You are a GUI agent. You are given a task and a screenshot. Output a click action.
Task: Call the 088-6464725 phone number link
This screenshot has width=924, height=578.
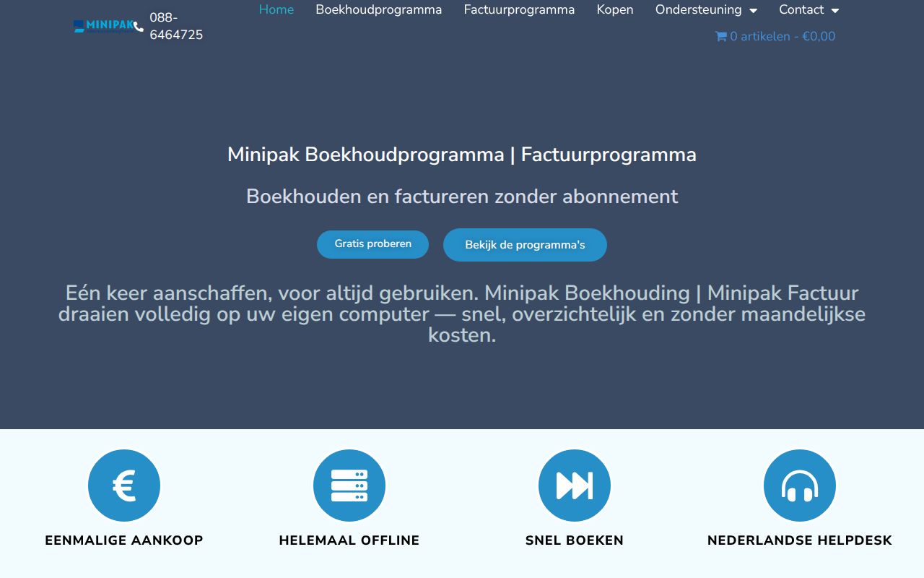[x=176, y=26]
